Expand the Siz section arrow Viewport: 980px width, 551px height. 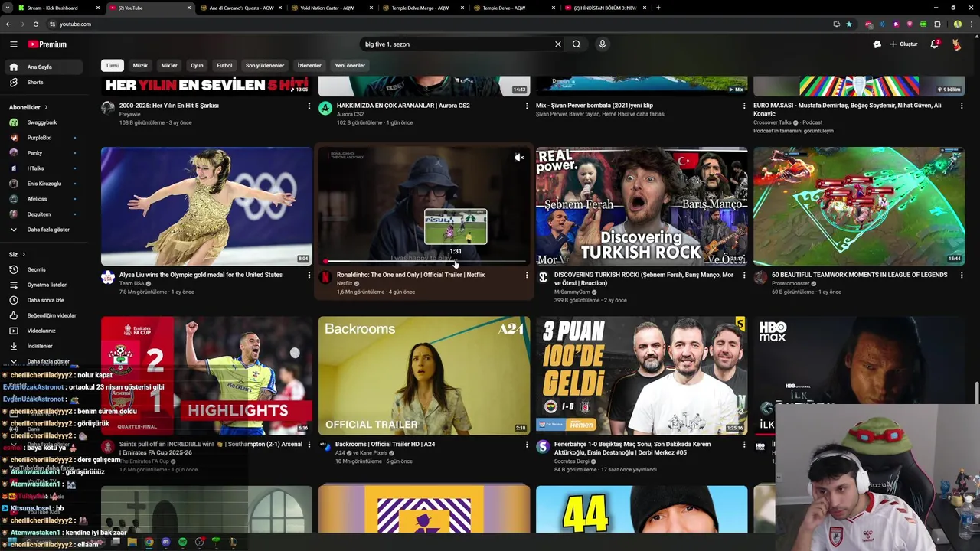(x=23, y=254)
